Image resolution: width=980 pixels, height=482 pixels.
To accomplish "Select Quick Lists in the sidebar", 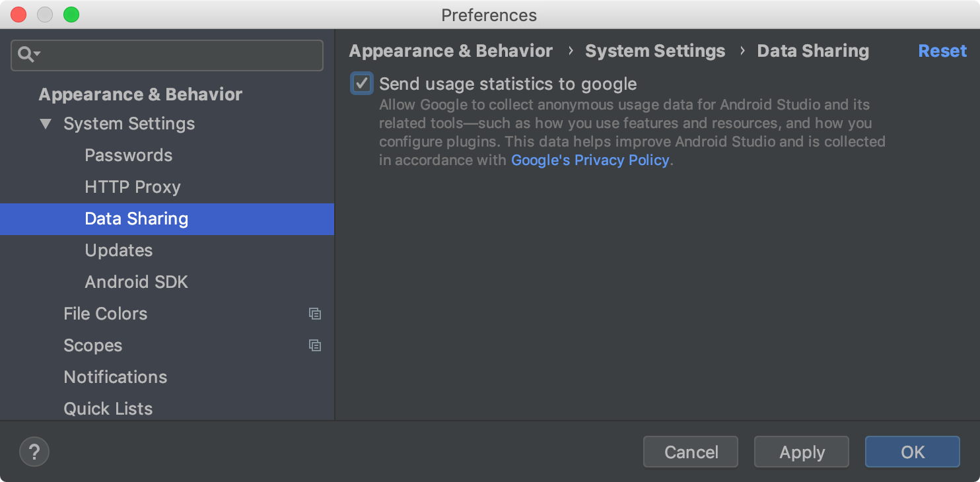I will click(108, 409).
